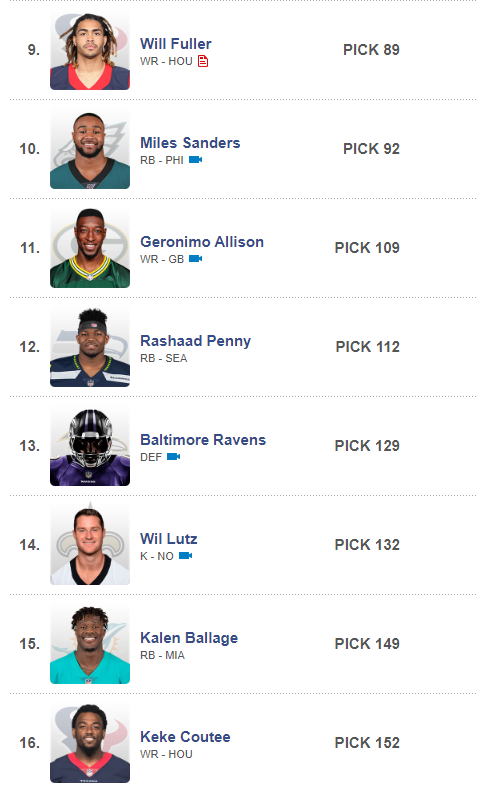
Task: Open Rashaad Penny player link
Action: click(x=195, y=341)
